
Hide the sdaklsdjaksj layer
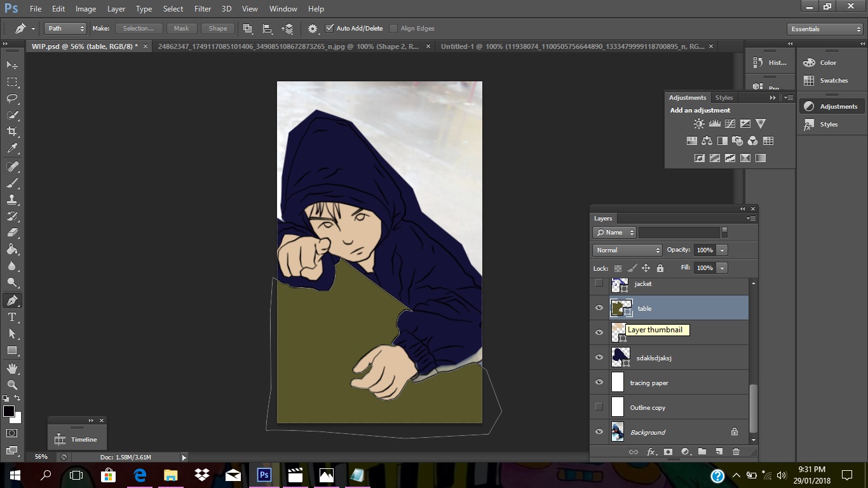point(599,358)
